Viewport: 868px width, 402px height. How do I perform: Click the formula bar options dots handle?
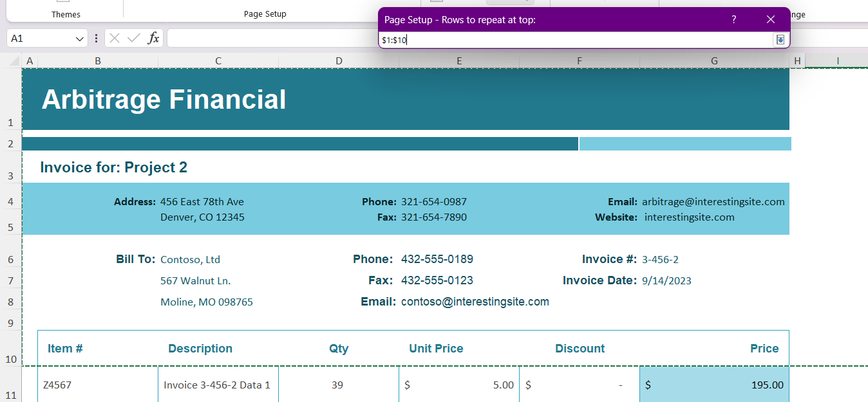click(96, 39)
